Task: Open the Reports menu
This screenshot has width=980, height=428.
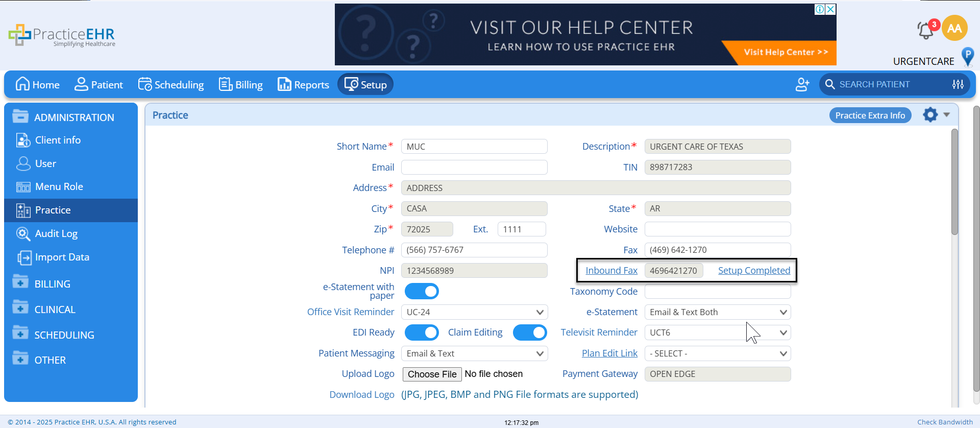Action: coord(303,84)
